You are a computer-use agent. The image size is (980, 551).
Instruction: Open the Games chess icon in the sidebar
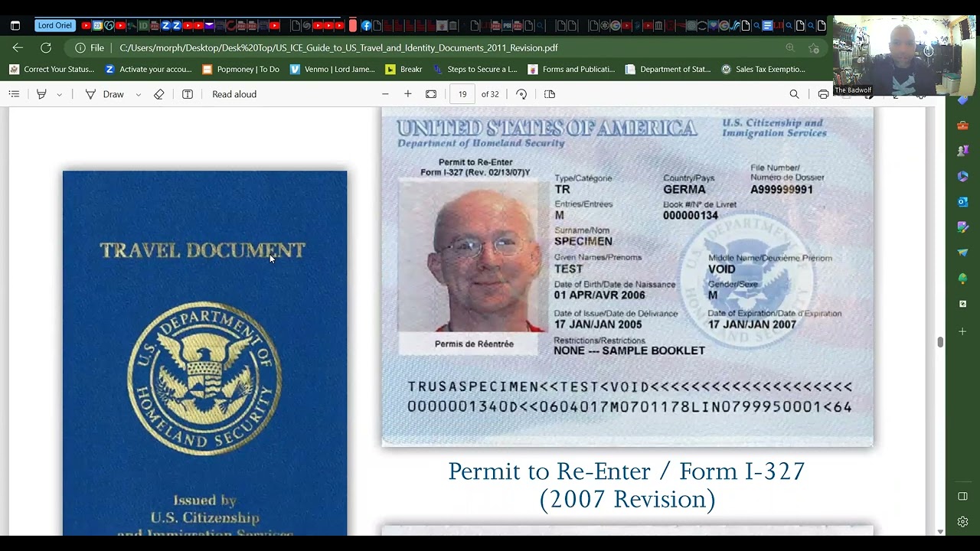click(962, 151)
